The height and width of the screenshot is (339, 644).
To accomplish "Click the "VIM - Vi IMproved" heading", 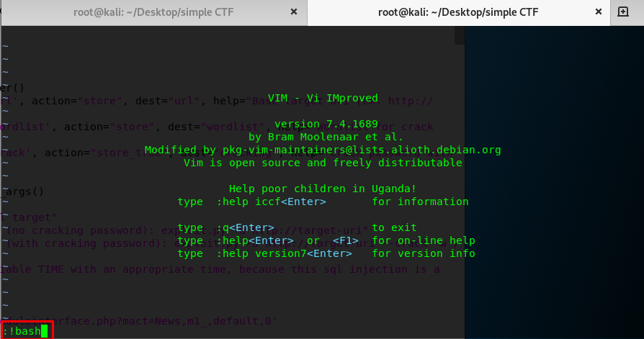I will coord(323,98).
